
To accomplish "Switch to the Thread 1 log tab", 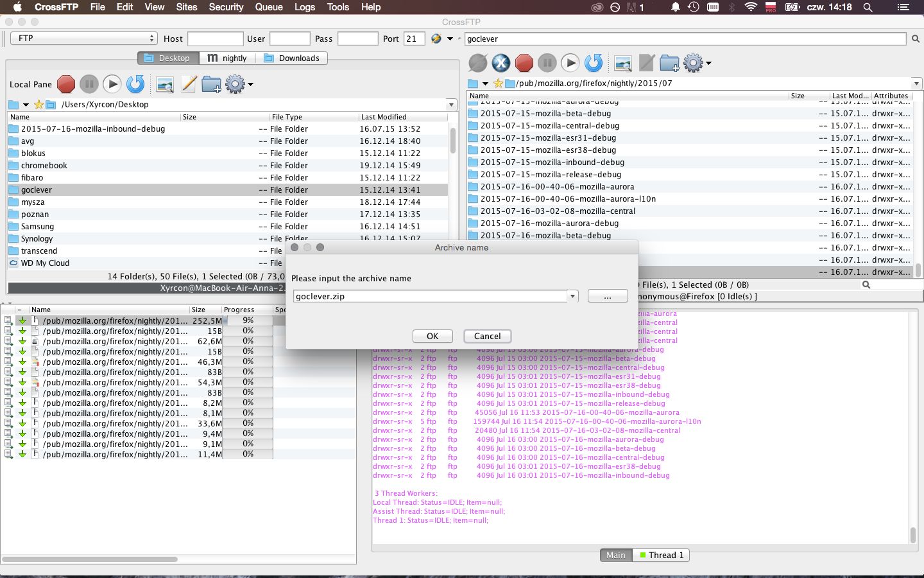I will pyautogui.click(x=661, y=555).
